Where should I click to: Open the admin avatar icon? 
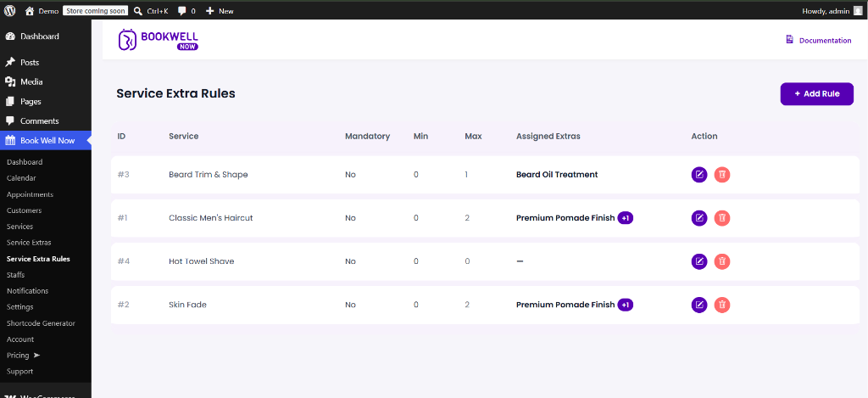pos(858,10)
